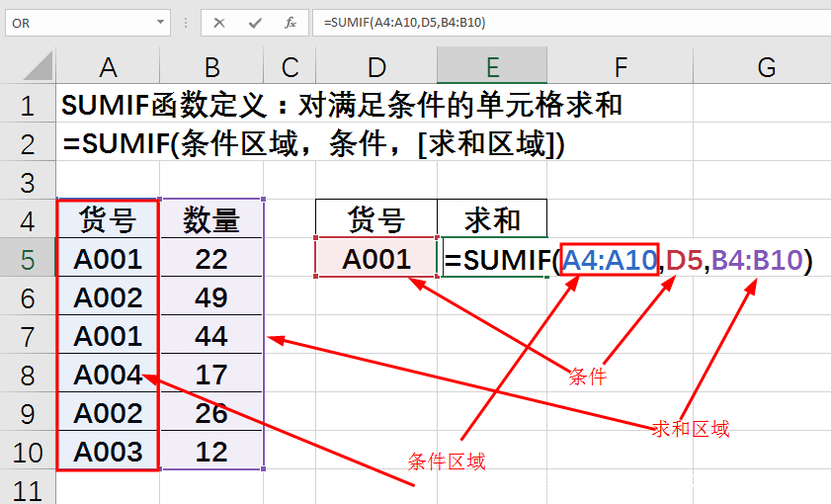Select row 3 header

tap(28, 182)
